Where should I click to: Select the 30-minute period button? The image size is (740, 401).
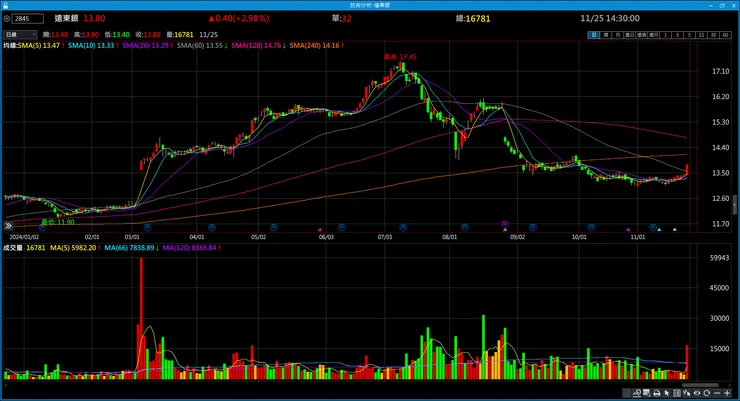click(x=714, y=35)
